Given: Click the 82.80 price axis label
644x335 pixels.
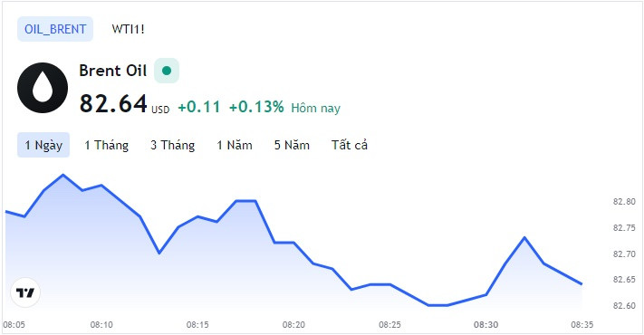Looking at the screenshot, I should 624,202.
